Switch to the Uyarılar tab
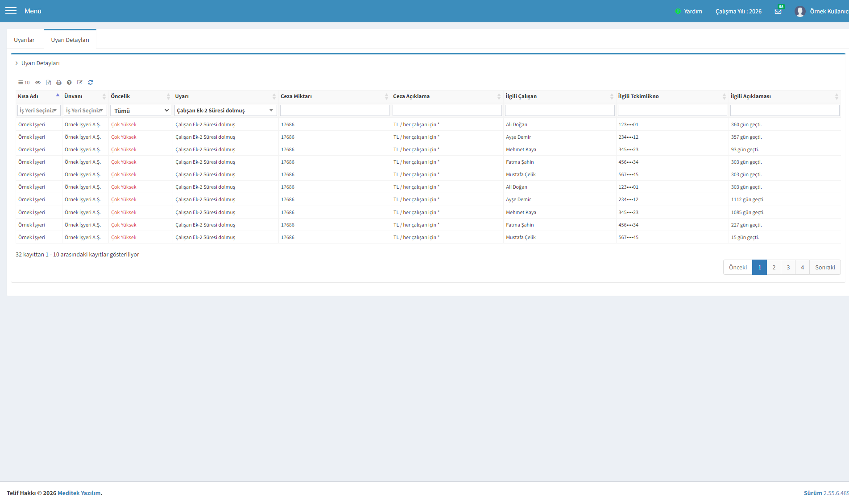Screen dimensions: 849x504 point(24,40)
